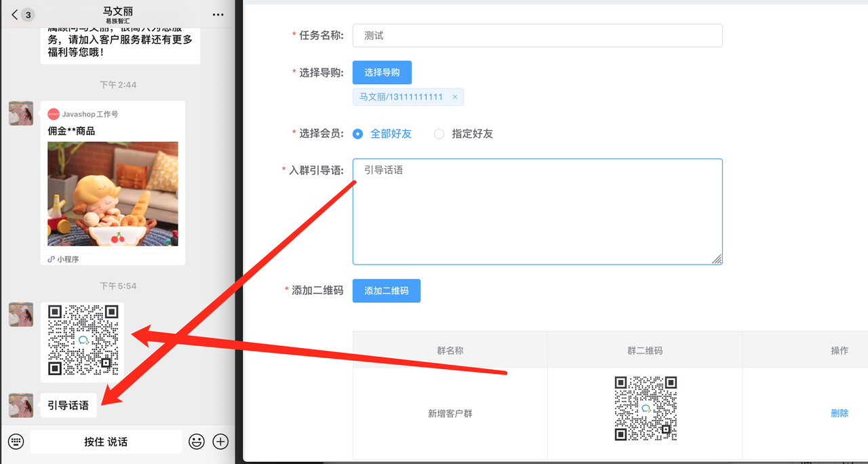Click inside the 入群引导语 text area
Image resolution: width=868 pixels, height=464 pixels.
tap(537, 212)
